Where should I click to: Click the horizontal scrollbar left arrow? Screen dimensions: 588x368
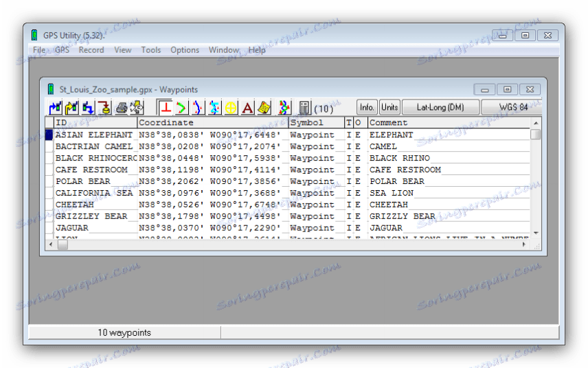[x=51, y=244]
